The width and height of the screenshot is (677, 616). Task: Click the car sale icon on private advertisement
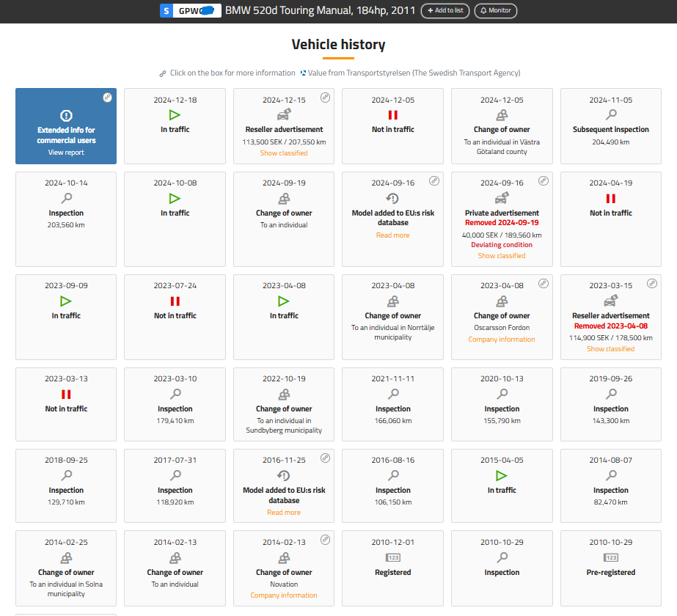pos(502,199)
